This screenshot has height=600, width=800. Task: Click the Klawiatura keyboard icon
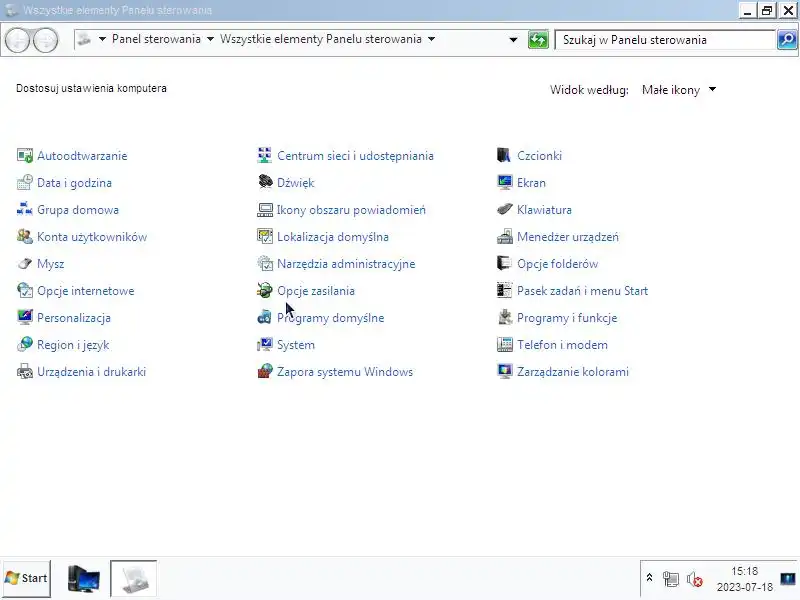coord(505,210)
